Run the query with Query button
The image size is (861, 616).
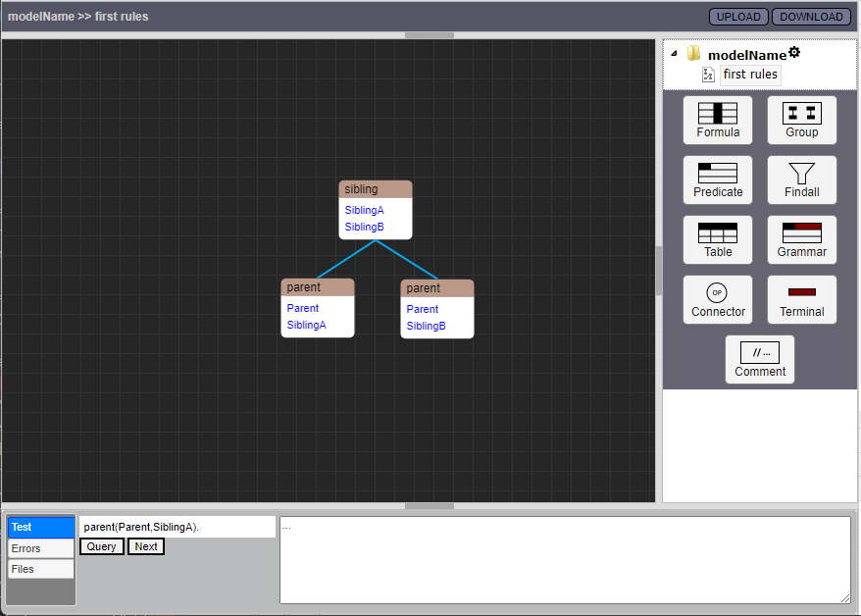pos(102,546)
